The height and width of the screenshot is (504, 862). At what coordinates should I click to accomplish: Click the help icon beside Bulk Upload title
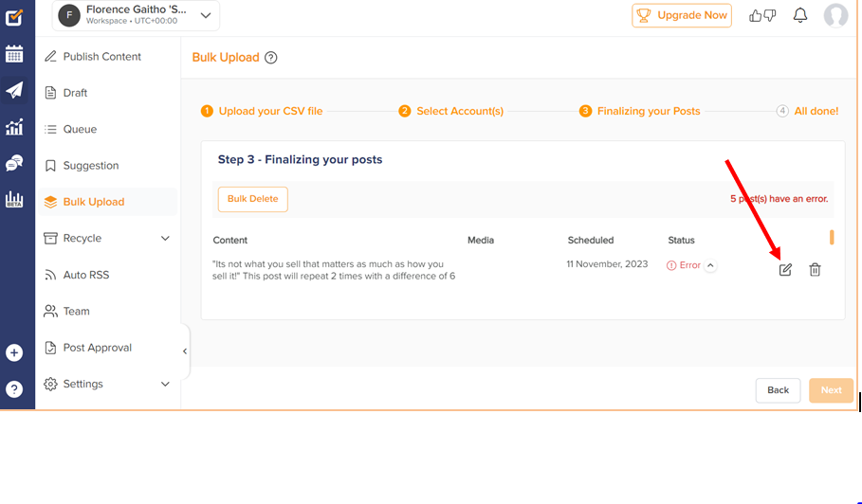click(x=271, y=58)
